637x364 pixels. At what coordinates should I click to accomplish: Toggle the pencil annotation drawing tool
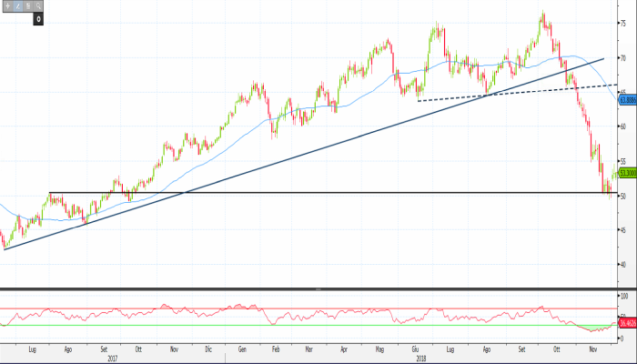(18, 5)
